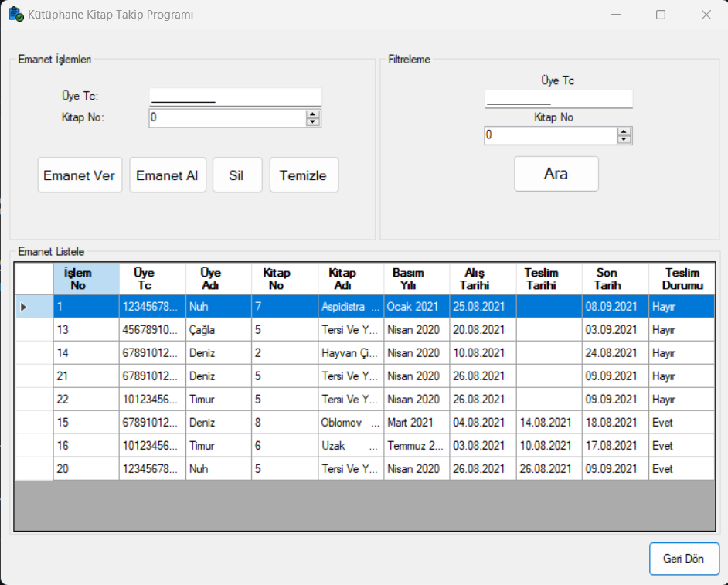Focus the Üye Tc field in Filtreleme

click(559, 99)
